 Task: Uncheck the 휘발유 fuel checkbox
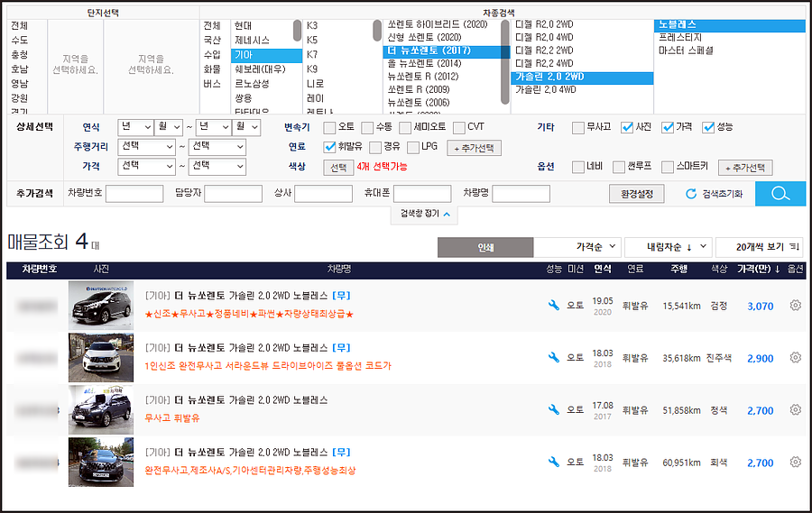click(329, 147)
